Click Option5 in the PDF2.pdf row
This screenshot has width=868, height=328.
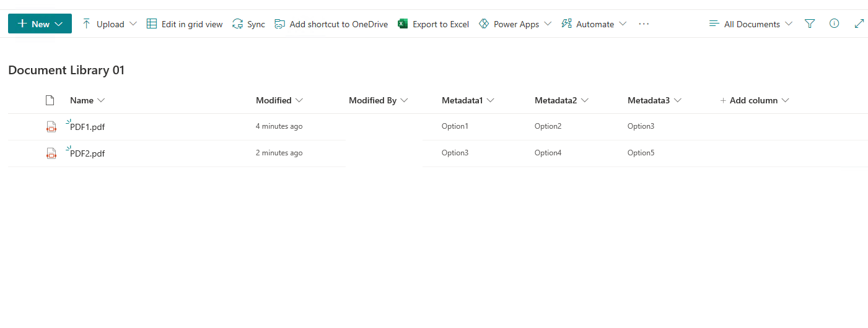pyautogui.click(x=641, y=153)
